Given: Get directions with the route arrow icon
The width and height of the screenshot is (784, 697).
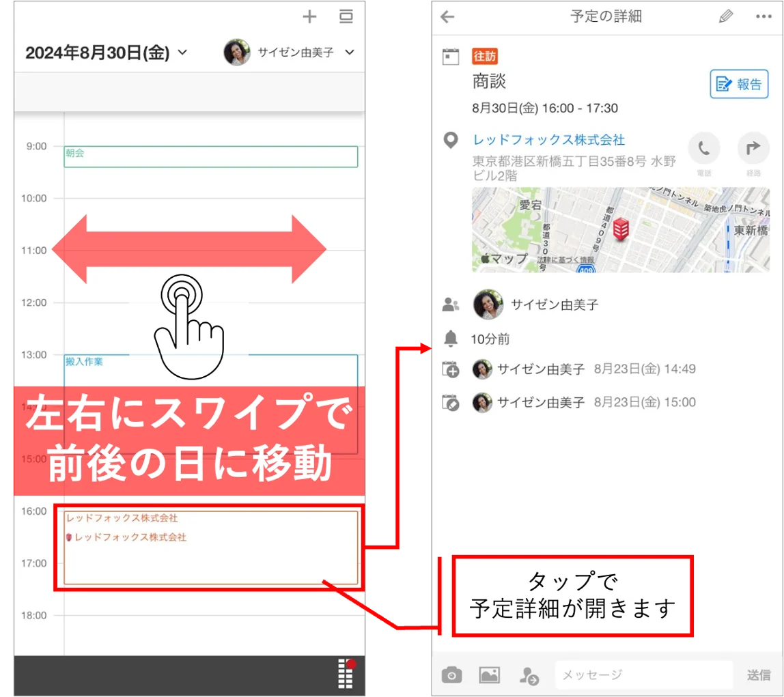Looking at the screenshot, I should coord(753,148).
